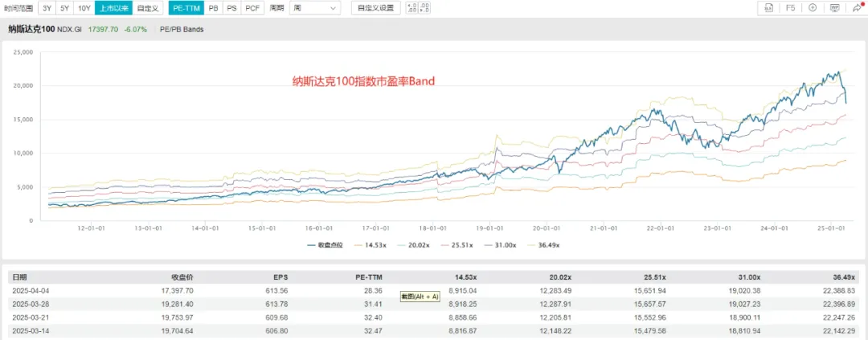Click the 15,552.96 cell
868x340 pixels.
[650, 318]
